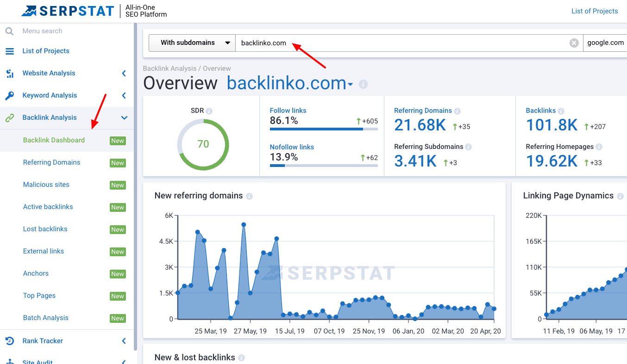
Task: Click the '20 Apr, 20' axis label
Action: pos(486,331)
